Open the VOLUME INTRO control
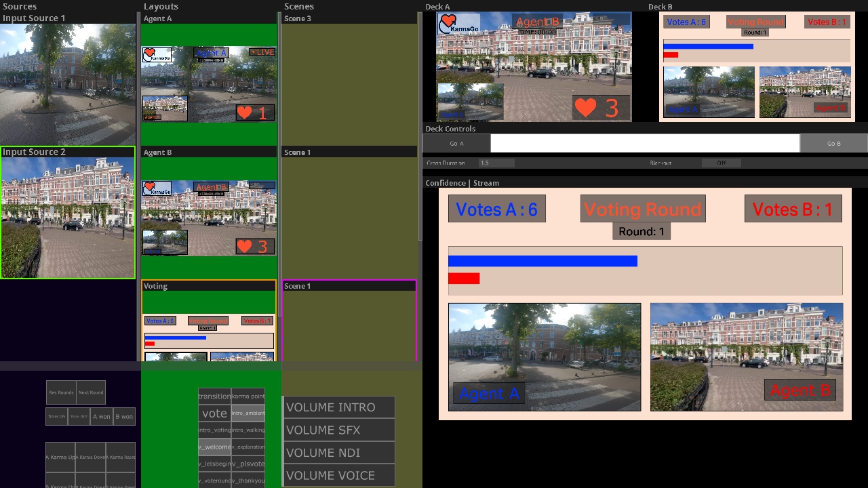 click(338, 407)
